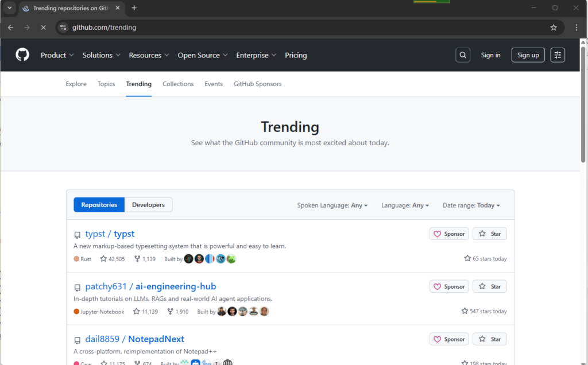Image resolution: width=588 pixels, height=365 pixels.
Task: Stop page loading in browser toolbar
Action: pyautogui.click(x=42, y=28)
